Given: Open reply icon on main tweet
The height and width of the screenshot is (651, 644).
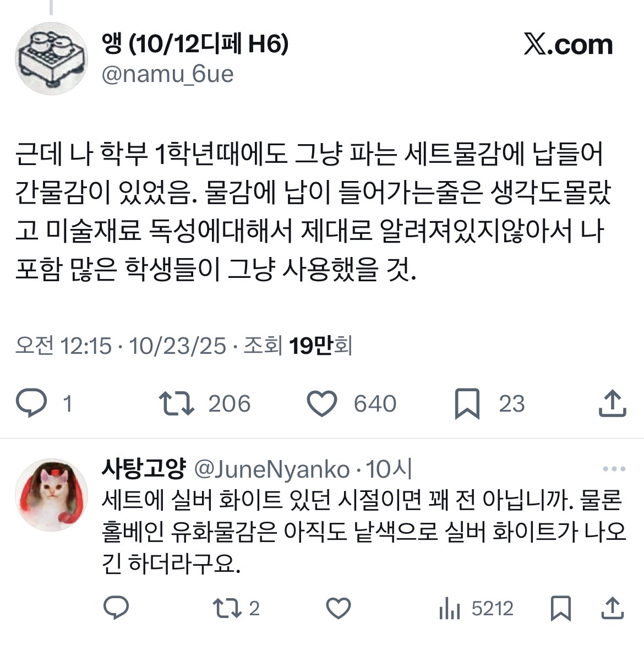Looking at the screenshot, I should pyautogui.click(x=31, y=403).
